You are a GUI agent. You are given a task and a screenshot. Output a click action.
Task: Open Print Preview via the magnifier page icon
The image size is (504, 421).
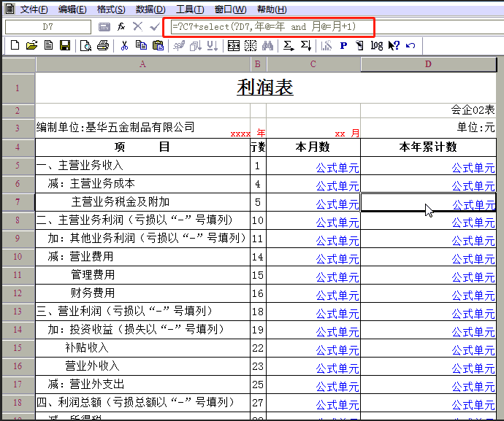pos(85,45)
